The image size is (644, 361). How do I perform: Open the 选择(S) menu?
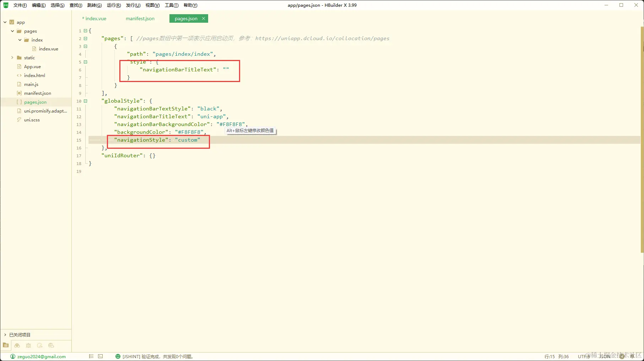pyautogui.click(x=58, y=5)
